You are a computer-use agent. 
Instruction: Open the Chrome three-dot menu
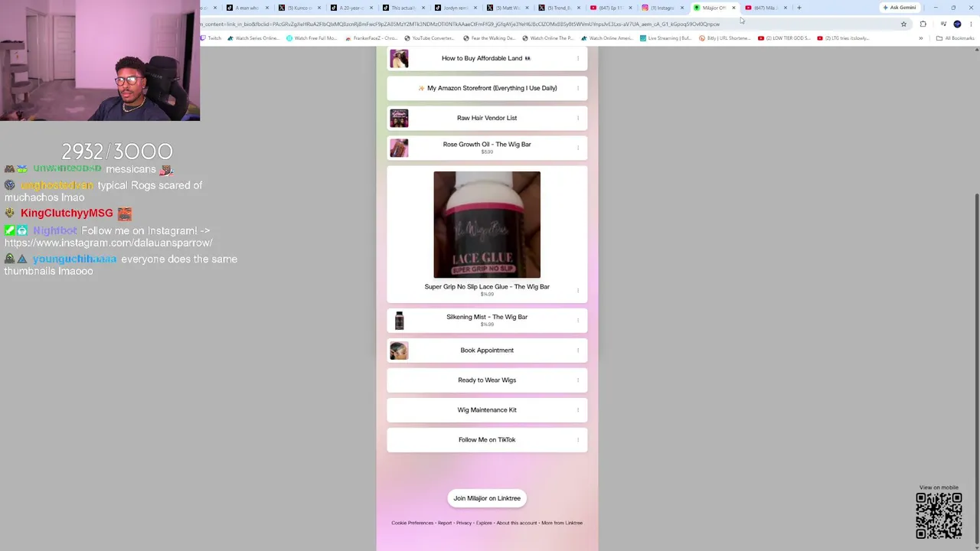pos(971,24)
